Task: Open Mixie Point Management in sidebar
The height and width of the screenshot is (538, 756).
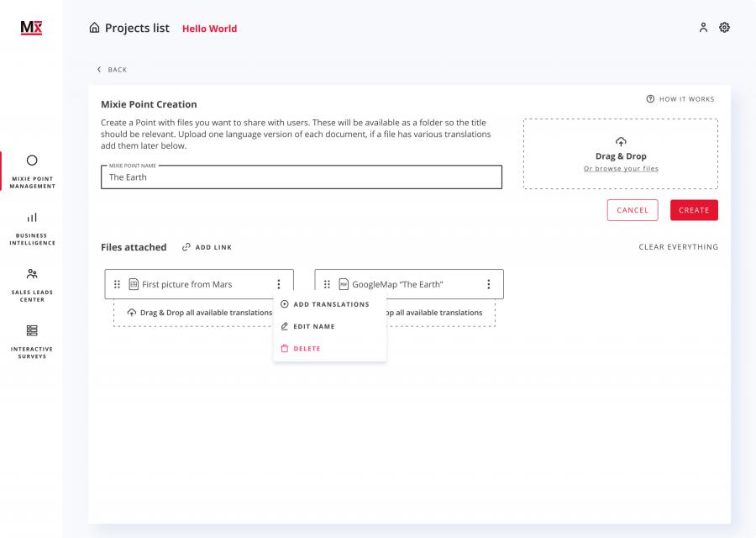Action: tap(33, 171)
